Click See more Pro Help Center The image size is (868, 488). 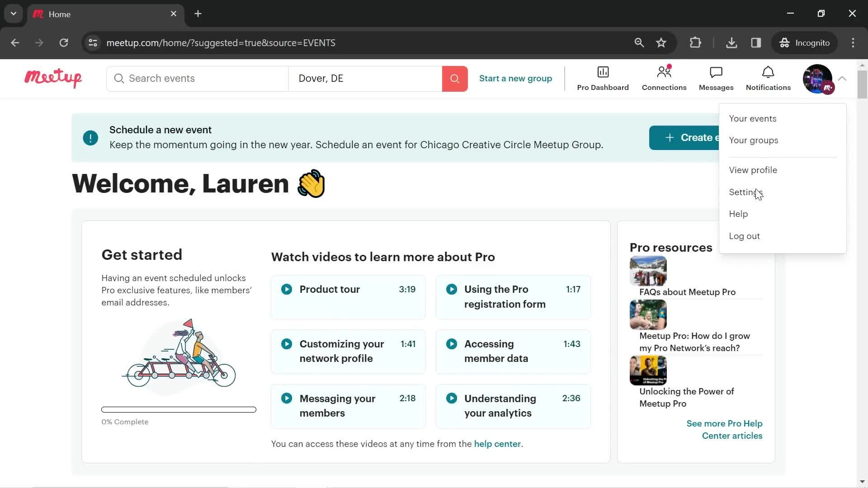click(x=724, y=430)
